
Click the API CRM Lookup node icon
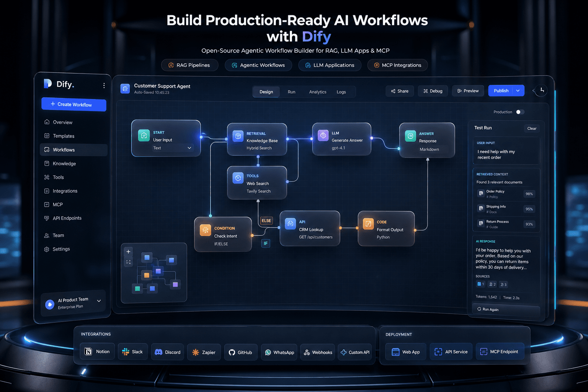pos(291,223)
